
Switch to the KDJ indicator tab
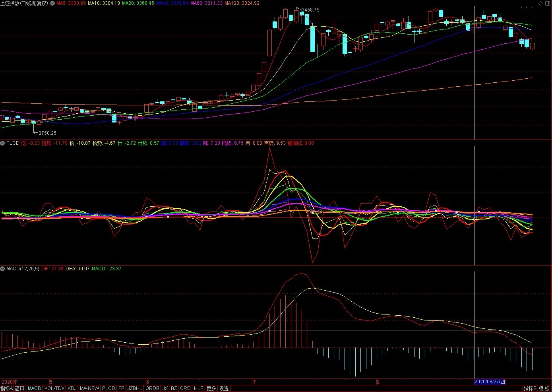(x=72, y=388)
